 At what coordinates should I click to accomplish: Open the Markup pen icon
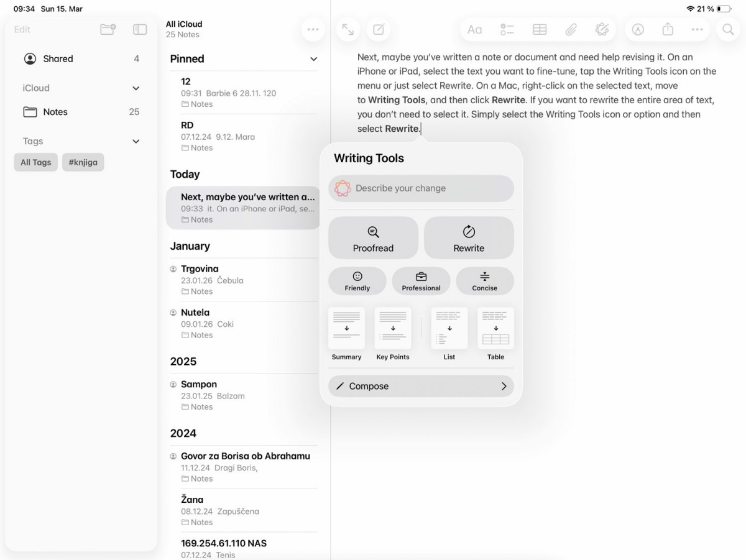coord(638,29)
